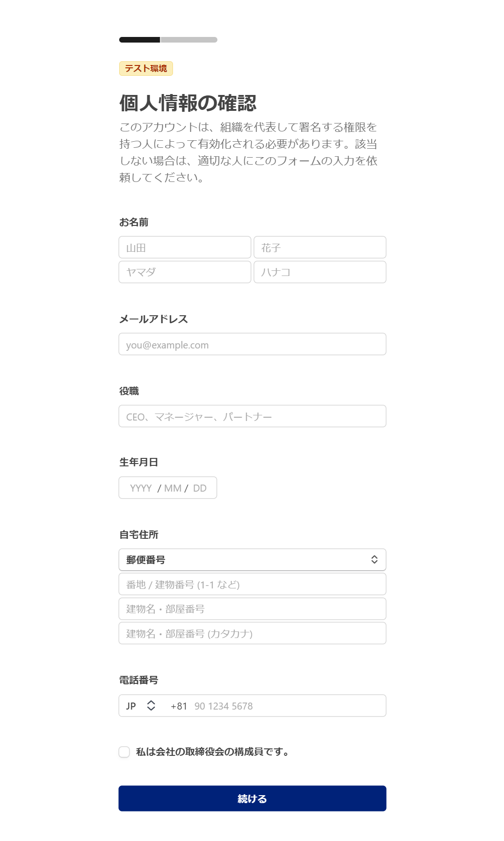This screenshot has height=841, width=504.
Task: Focus the 建物名・部屋番号 building name field
Action: (252, 609)
